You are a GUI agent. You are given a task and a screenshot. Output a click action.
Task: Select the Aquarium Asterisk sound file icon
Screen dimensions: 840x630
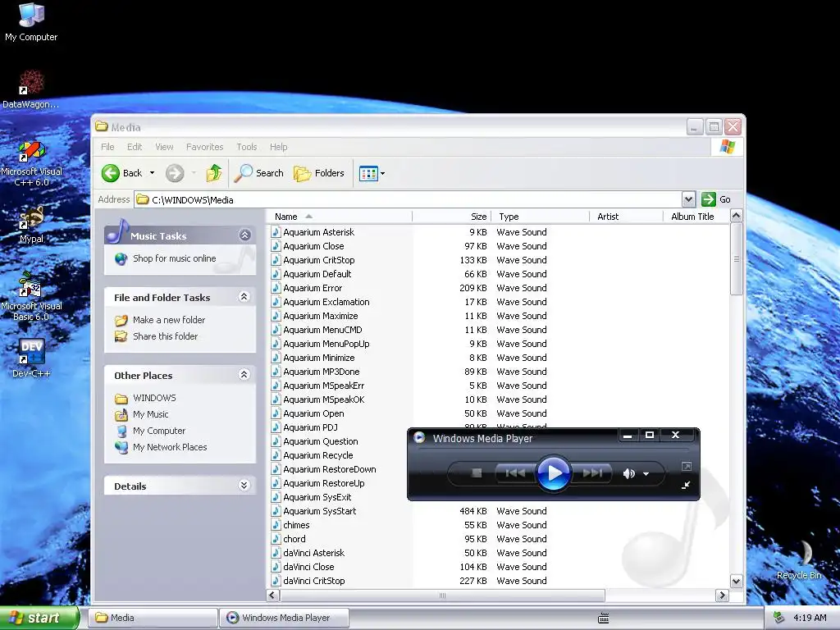(x=276, y=232)
